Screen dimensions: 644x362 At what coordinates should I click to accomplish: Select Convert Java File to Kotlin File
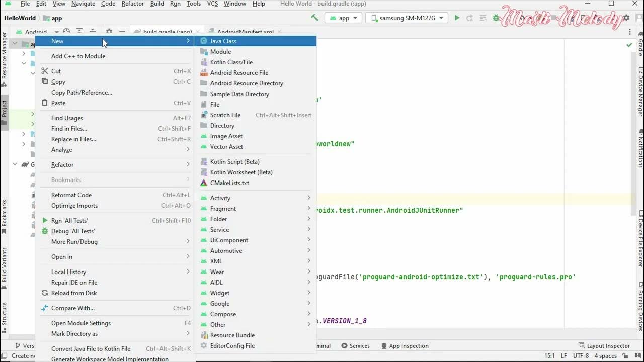pyautogui.click(x=115, y=349)
